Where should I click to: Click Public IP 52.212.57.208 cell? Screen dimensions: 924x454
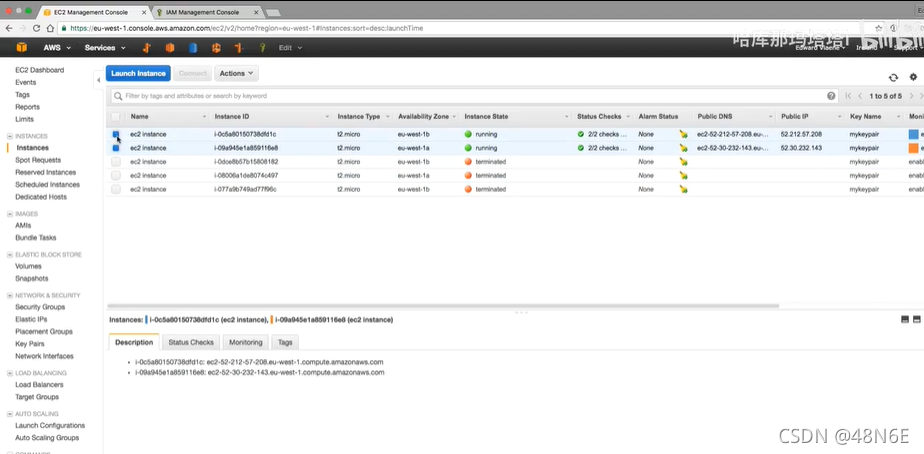(801, 134)
